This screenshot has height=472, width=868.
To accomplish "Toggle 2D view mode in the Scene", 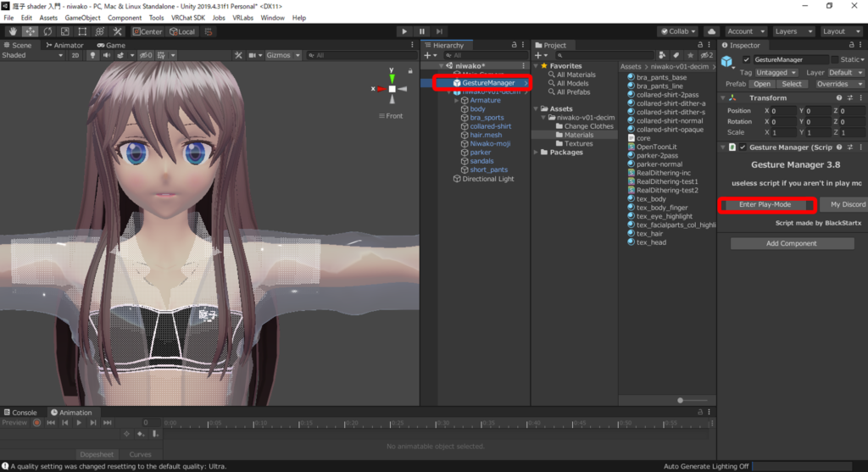I will coord(75,55).
